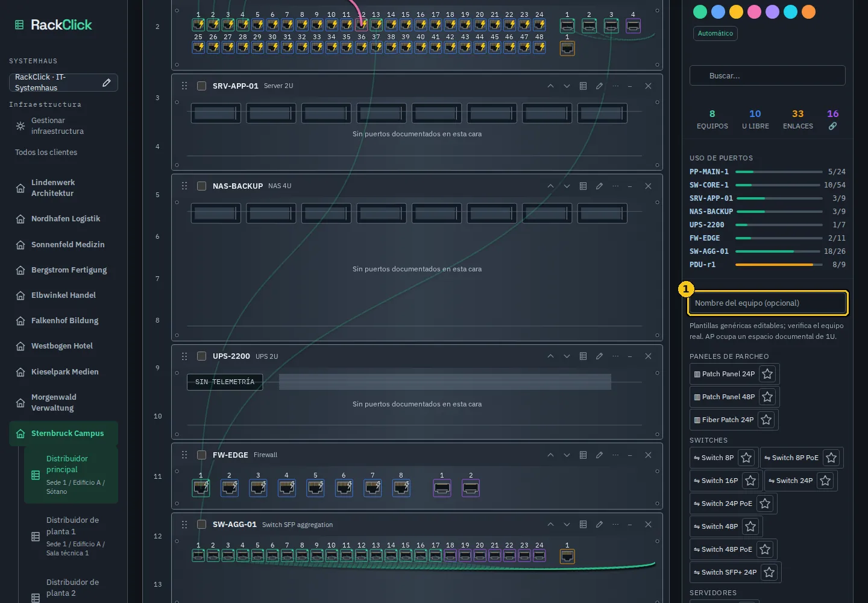
Task: Select the SW-AGG-01 checkbox
Action: click(x=202, y=525)
